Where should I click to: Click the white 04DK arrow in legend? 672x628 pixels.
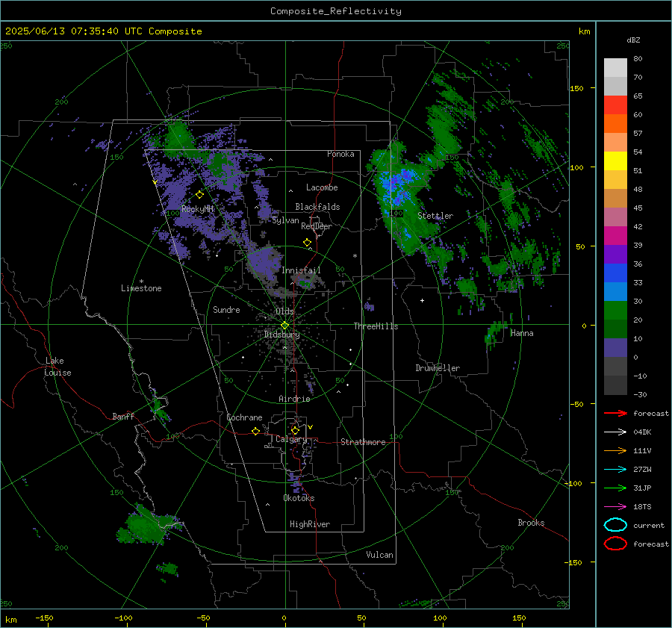tap(615, 432)
